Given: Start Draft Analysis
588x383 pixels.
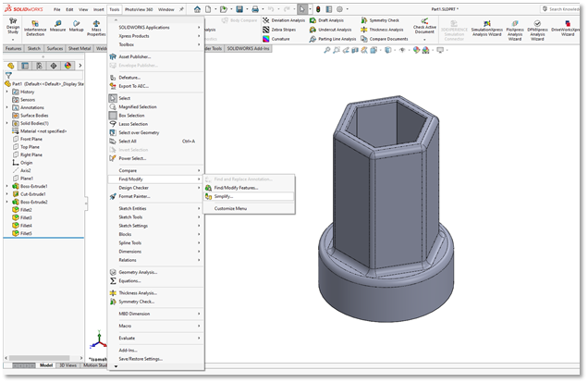Looking at the screenshot, I should 327,20.
